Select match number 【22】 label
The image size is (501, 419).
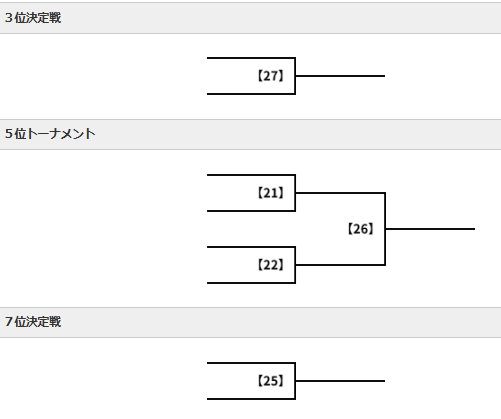tap(270, 265)
